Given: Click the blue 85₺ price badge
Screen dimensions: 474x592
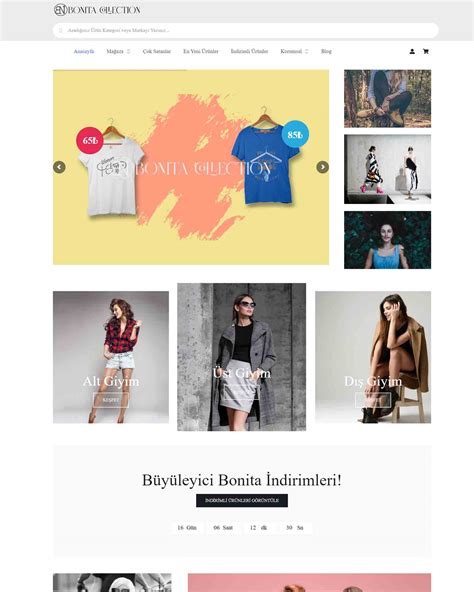Looking at the screenshot, I should tap(295, 134).
